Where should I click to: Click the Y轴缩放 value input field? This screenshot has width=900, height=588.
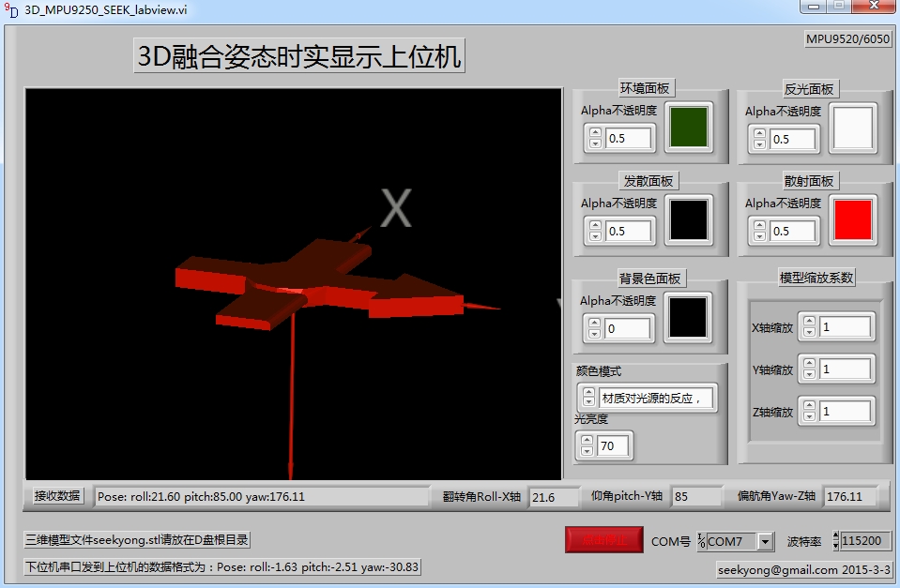(845, 369)
